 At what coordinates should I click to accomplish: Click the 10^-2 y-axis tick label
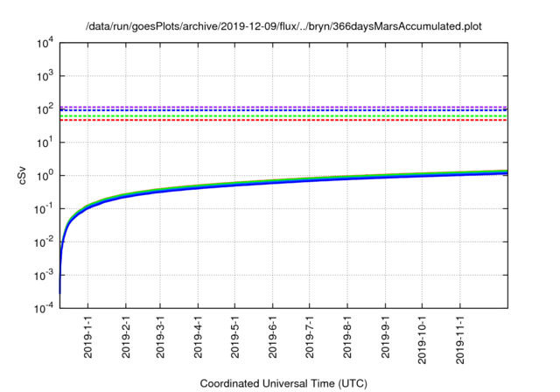(45, 242)
